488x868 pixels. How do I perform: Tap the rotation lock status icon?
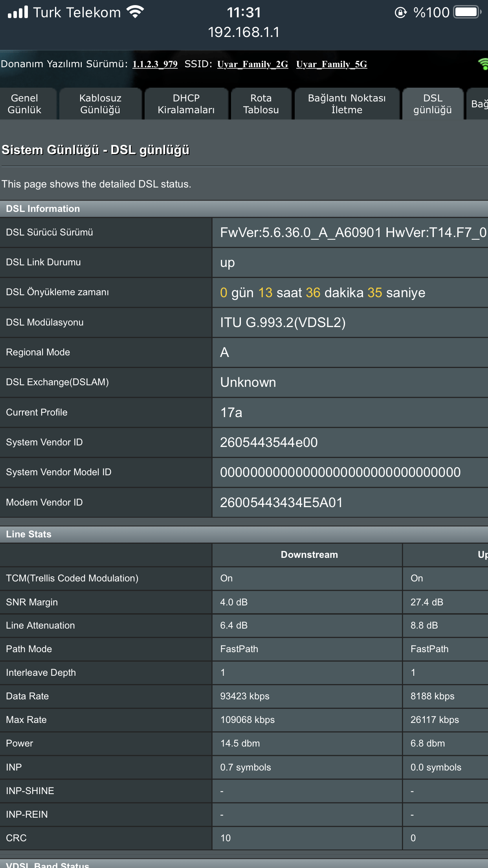pyautogui.click(x=400, y=13)
